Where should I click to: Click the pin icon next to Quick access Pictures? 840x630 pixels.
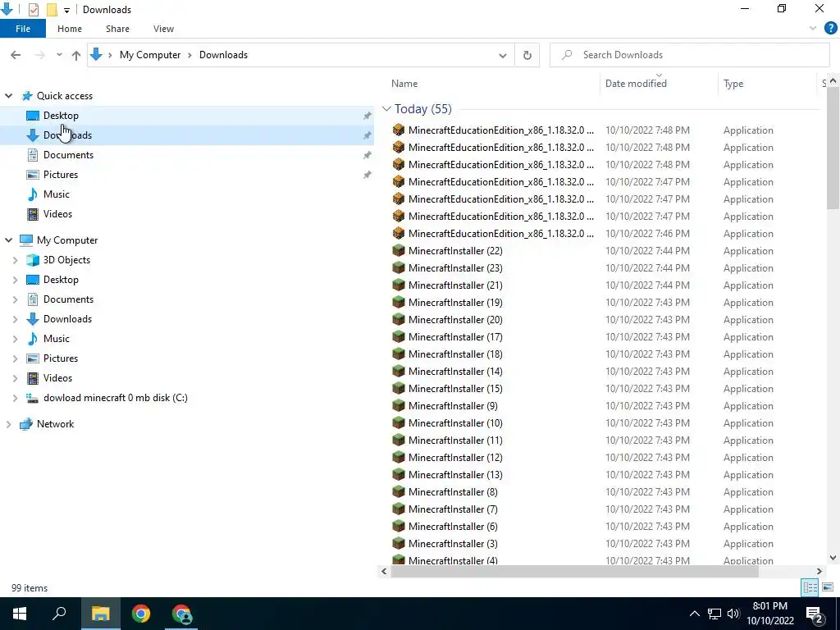coord(367,175)
